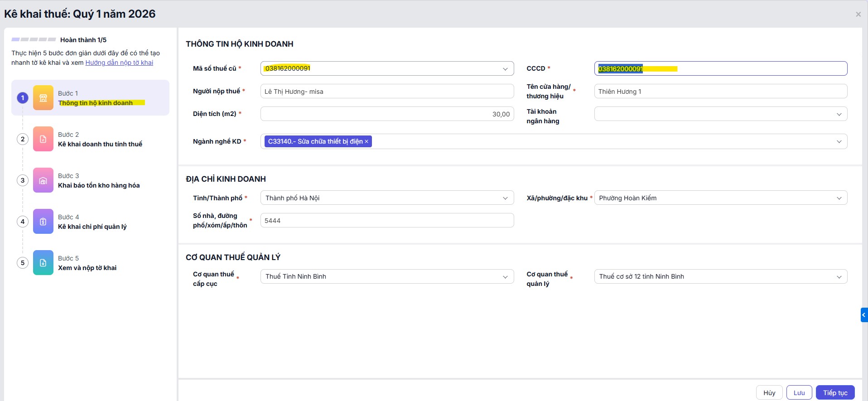Image resolution: width=868 pixels, height=401 pixels.
Task: Click the Step 5 submit declaration icon
Action: (43, 263)
